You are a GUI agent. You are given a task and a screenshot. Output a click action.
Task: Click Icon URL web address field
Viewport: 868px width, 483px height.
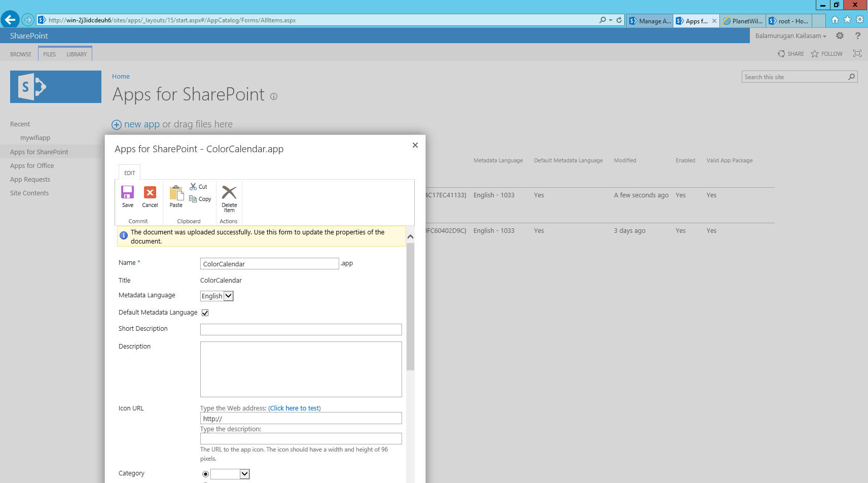click(301, 418)
